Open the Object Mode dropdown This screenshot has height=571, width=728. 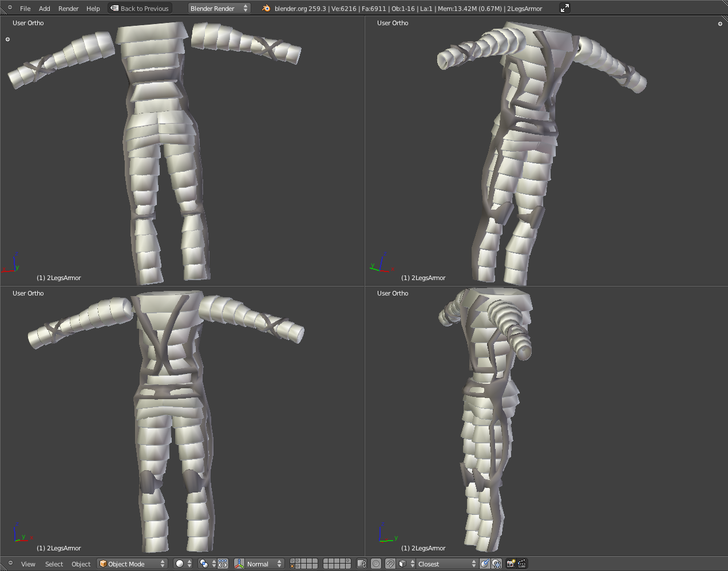(x=132, y=564)
